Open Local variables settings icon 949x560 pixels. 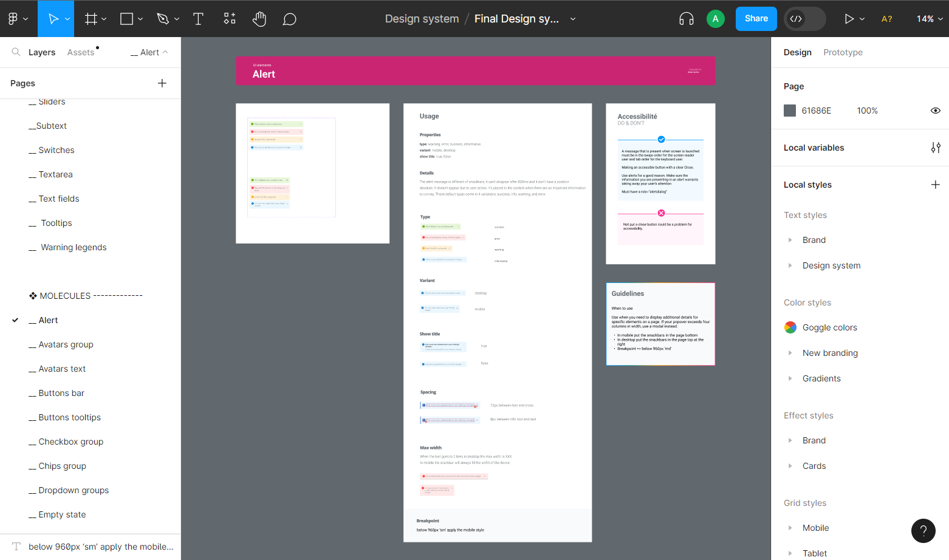point(936,148)
